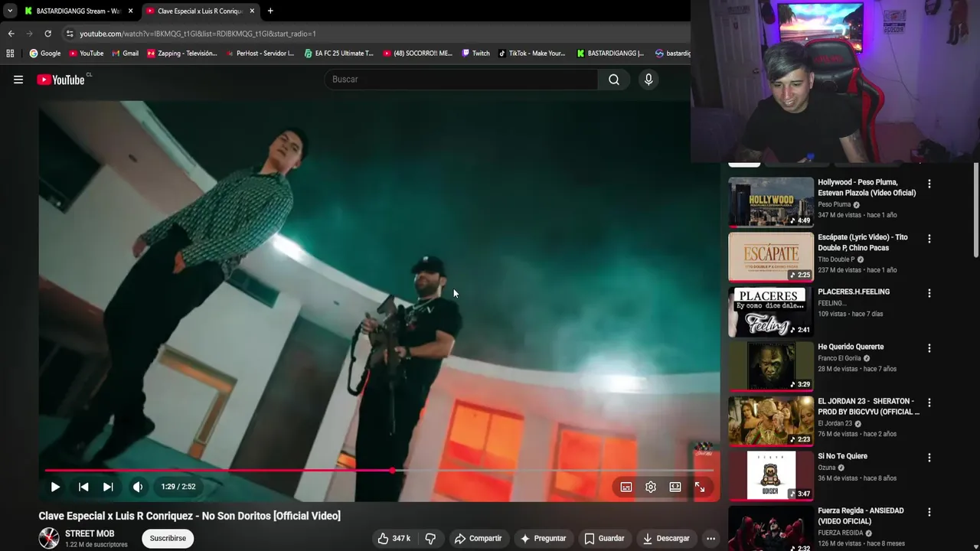Image resolution: width=980 pixels, height=551 pixels.
Task: Share the video via Compartir
Action: [x=478, y=539]
